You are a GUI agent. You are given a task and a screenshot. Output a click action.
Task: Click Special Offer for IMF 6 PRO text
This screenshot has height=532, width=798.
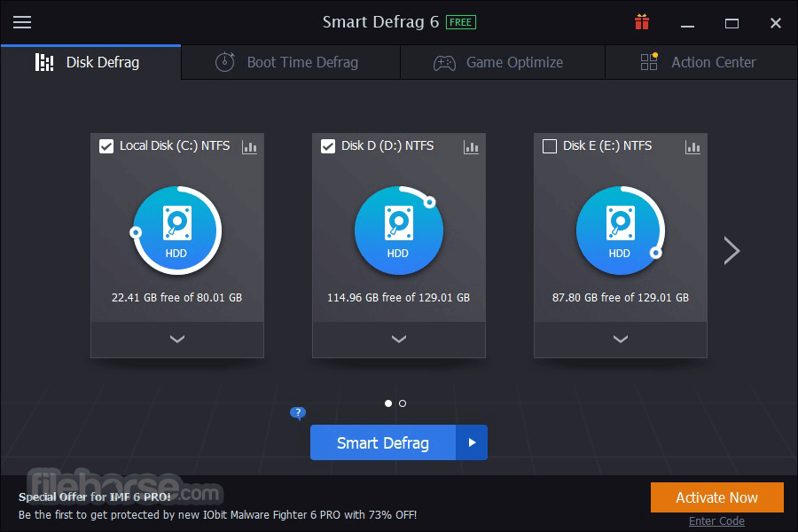[x=95, y=497]
